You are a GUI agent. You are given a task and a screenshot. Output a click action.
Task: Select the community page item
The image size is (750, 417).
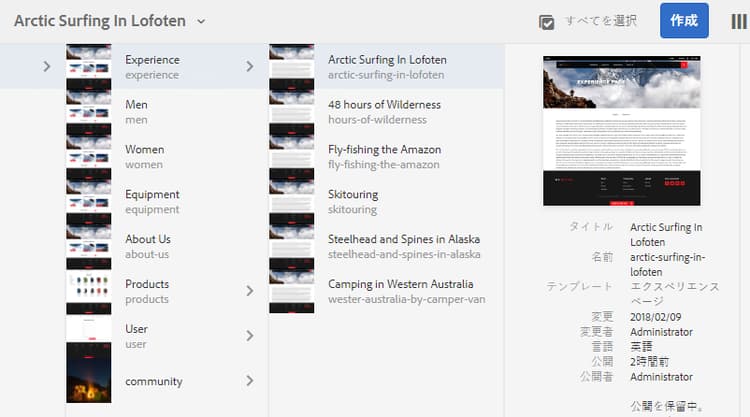point(166,381)
